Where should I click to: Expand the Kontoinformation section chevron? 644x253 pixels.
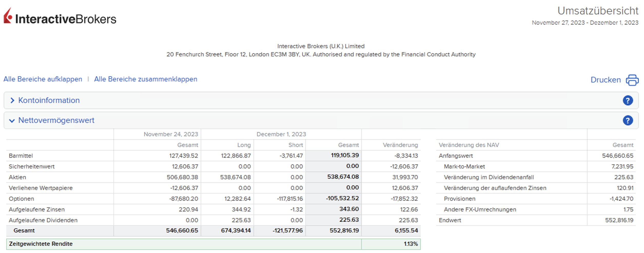(12, 100)
